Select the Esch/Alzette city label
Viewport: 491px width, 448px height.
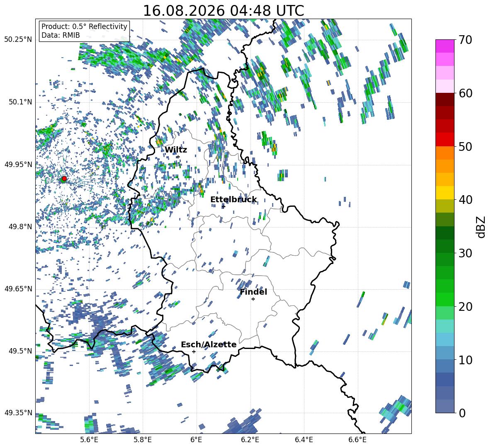click(x=209, y=344)
